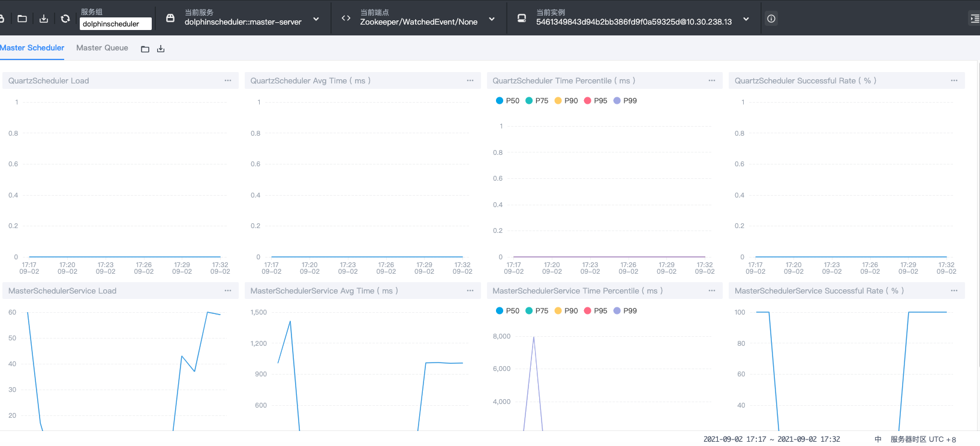Click the endpoint value Zookeeper/WatchedEvent/None
This screenshot has height=446, width=980.
tap(419, 22)
